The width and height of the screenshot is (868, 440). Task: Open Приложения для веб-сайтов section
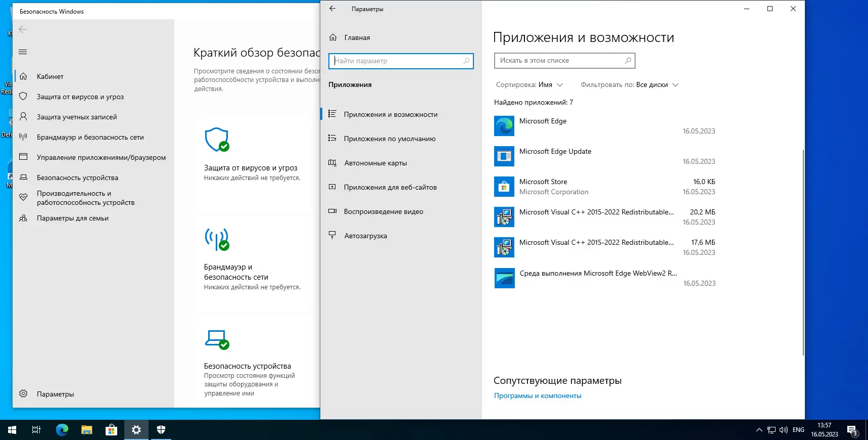pos(401,187)
